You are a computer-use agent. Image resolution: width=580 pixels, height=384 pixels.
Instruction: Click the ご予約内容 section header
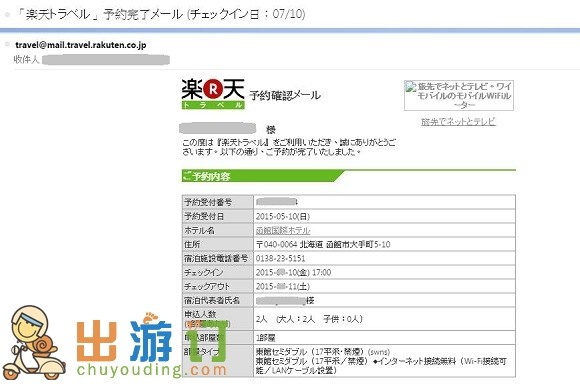pos(262,176)
